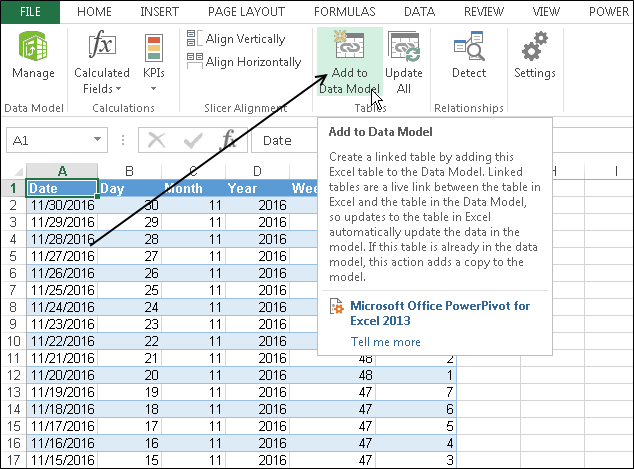Image resolution: width=634 pixels, height=469 pixels.
Task: Detect relationships between tables
Action: pyautogui.click(x=469, y=56)
